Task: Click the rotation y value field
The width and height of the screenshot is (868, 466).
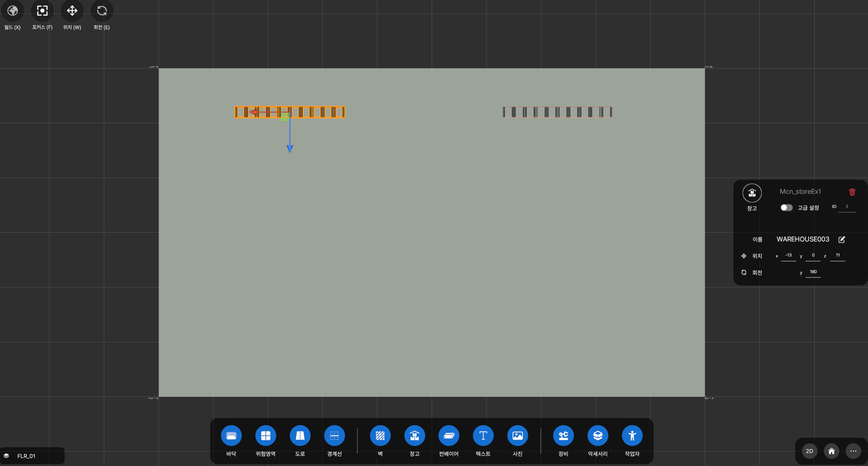Action: [813, 272]
